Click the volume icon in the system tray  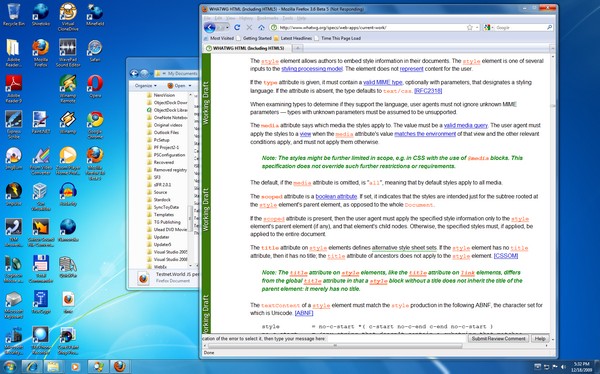pyautogui.click(x=562, y=367)
